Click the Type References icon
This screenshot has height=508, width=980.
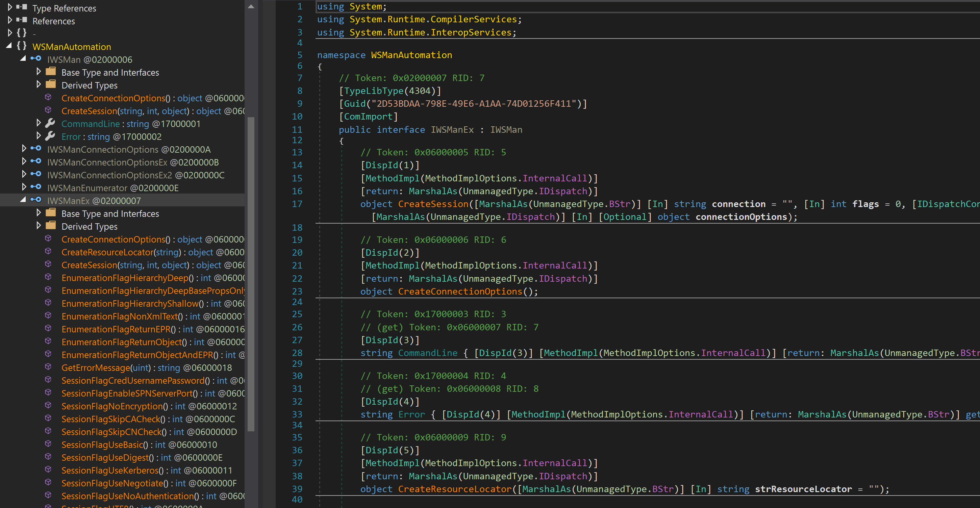22,7
